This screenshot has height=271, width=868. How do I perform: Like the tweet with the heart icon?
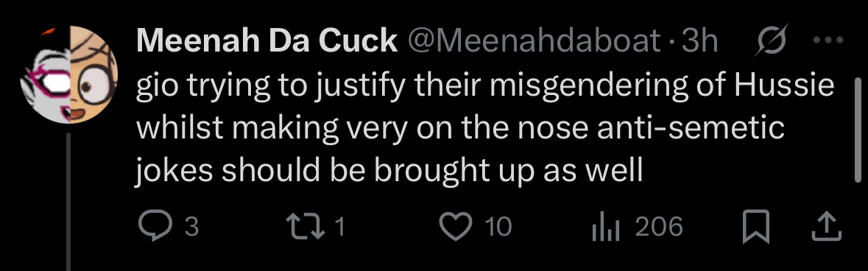coord(455,227)
